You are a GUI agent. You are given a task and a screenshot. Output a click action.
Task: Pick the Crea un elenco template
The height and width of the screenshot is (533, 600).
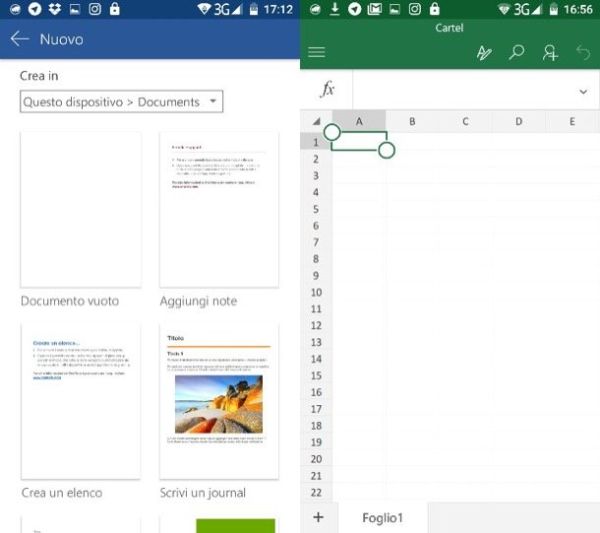coord(80,400)
